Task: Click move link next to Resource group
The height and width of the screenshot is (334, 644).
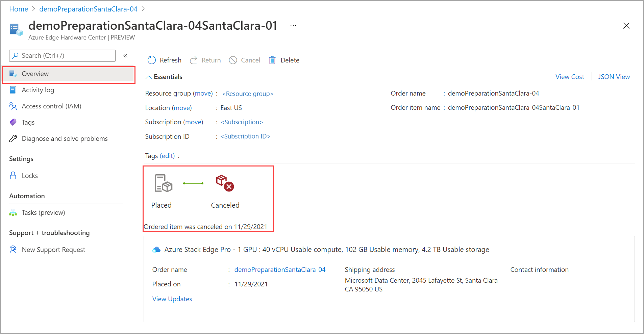Action: tap(203, 93)
